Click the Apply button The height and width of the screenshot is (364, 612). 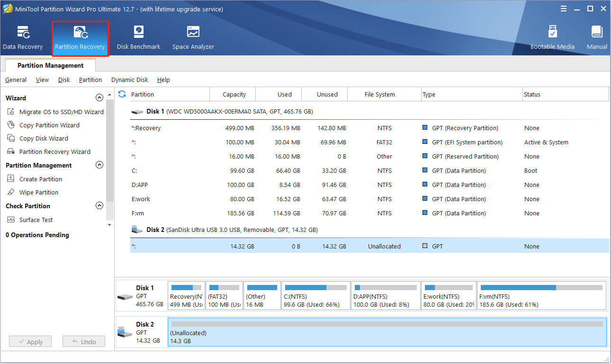tap(29, 342)
